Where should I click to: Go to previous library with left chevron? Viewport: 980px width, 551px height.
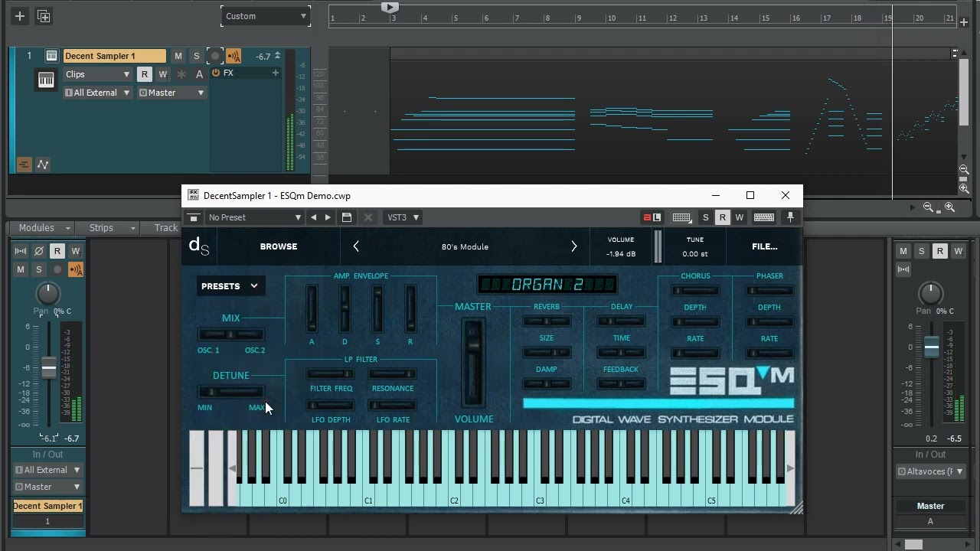click(x=356, y=246)
